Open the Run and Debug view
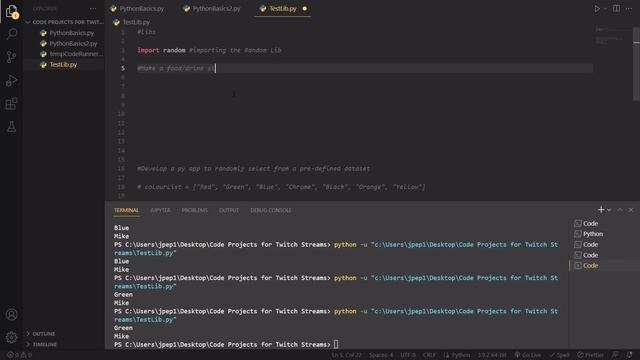This screenshot has height=360, width=640. tap(11, 80)
